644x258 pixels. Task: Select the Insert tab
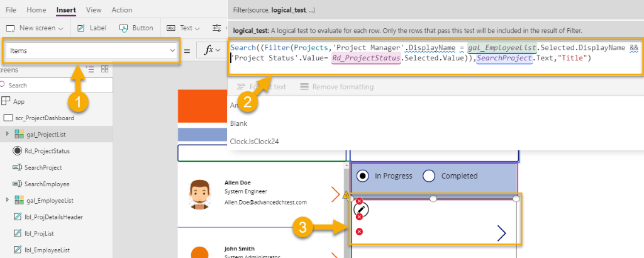65,10
